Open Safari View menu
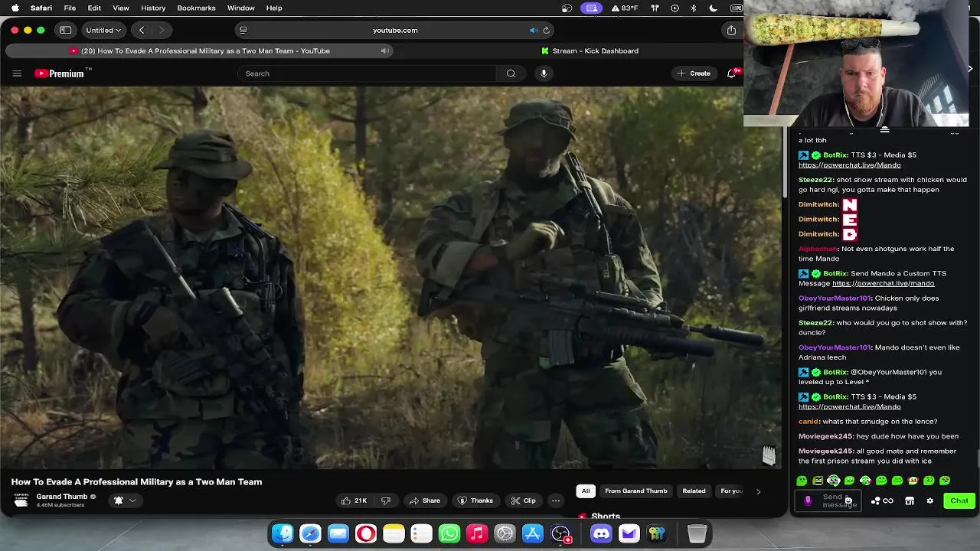The width and height of the screenshot is (980, 551). (x=121, y=8)
